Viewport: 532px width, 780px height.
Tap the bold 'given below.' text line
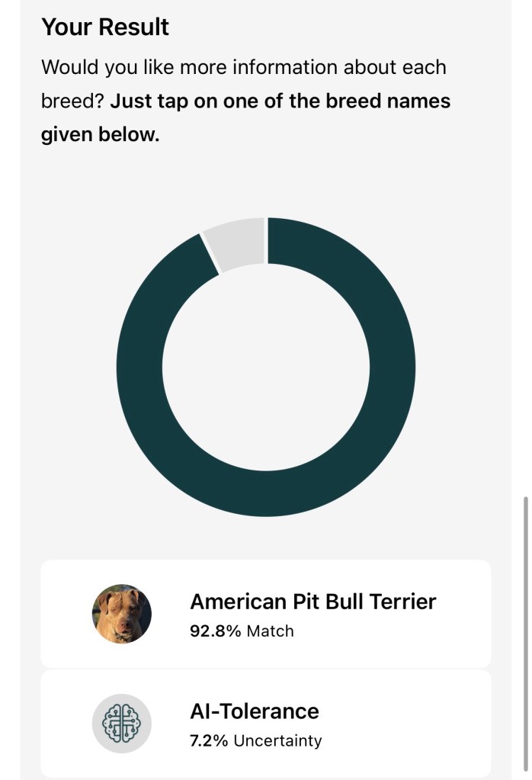point(100,135)
